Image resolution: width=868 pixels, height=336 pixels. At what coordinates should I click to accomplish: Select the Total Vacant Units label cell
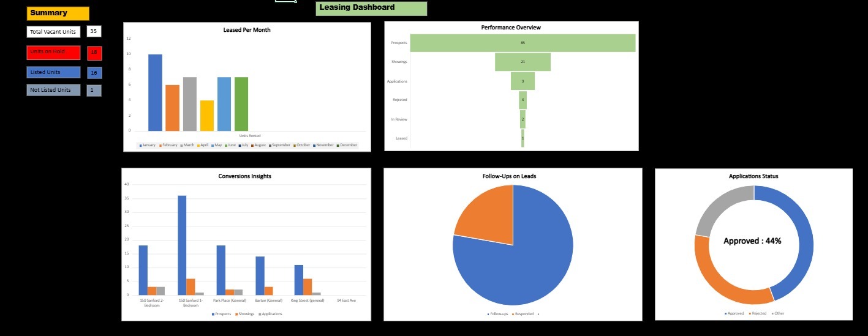point(53,32)
